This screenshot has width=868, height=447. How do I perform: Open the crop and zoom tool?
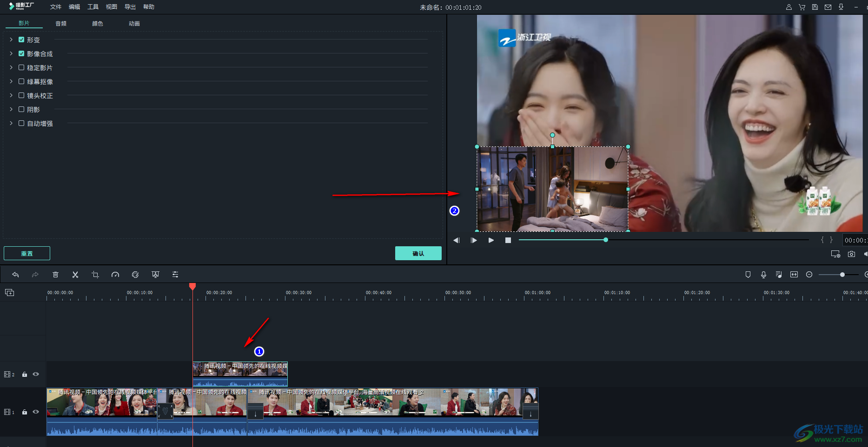(x=95, y=275)
